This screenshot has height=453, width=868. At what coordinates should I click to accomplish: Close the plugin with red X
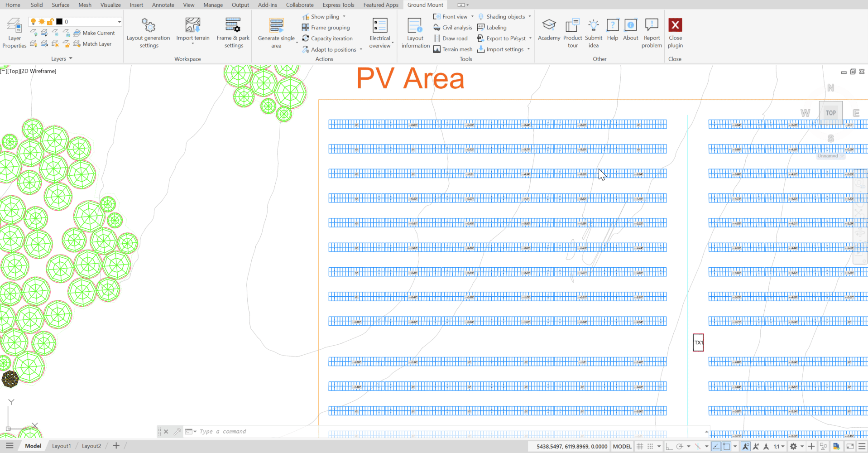pos(675,25)
